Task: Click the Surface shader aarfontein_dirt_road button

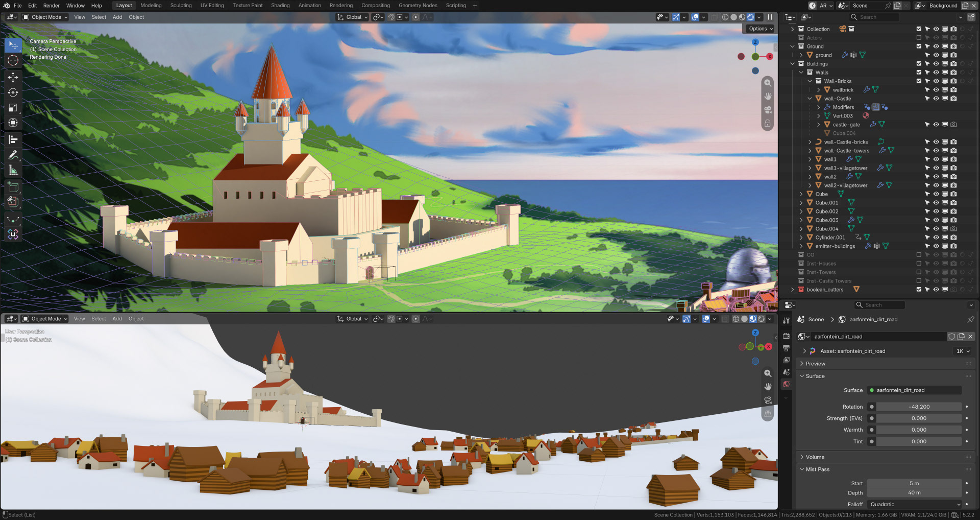Action: (915, 390)
